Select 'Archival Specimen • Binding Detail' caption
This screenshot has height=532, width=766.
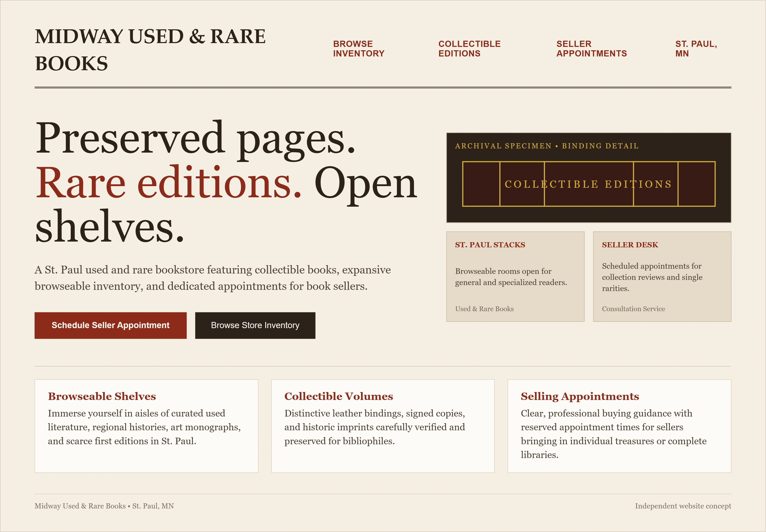[547, 146]
